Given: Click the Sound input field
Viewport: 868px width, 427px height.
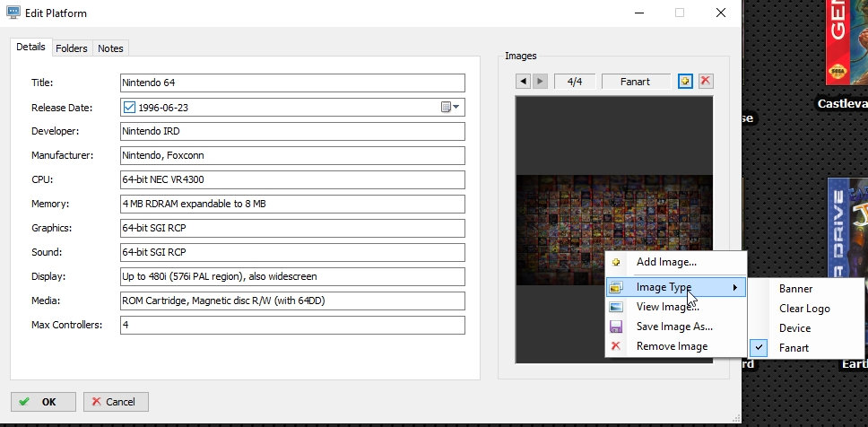Looking at the screenshot, I should [x=292, y=252].
